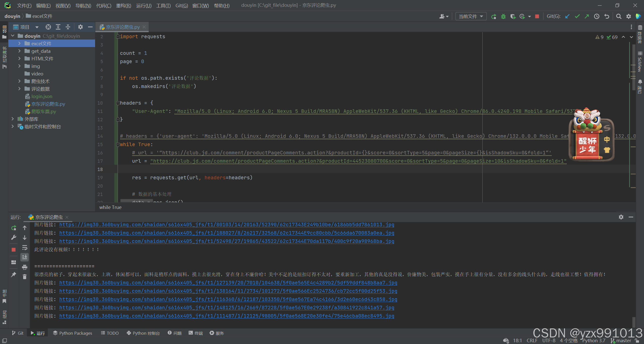
Task: Open image link ending 5c66da670083a0ea.jpg
Action: coord(227,233)
